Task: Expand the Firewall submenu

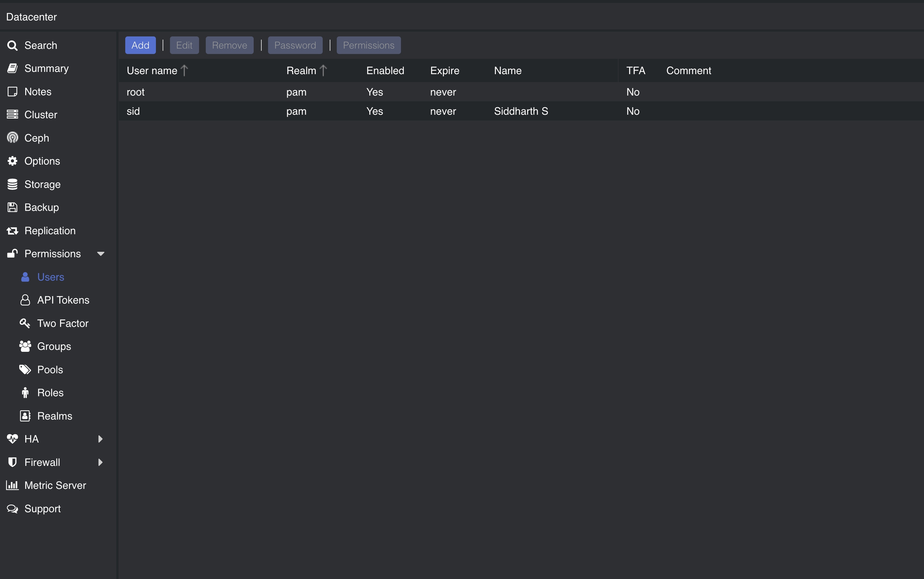Action: [100, 462]
